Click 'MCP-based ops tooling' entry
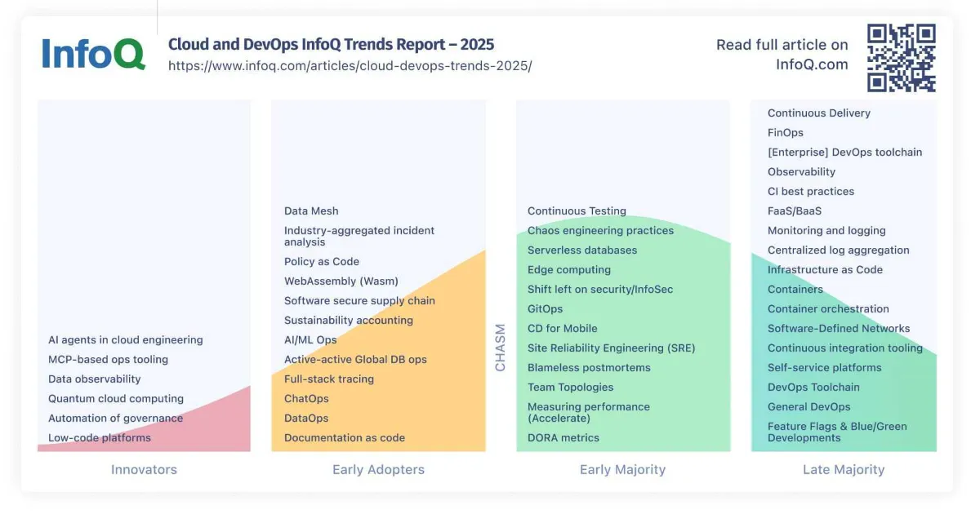The image size is (980, 514). point(108,360)
